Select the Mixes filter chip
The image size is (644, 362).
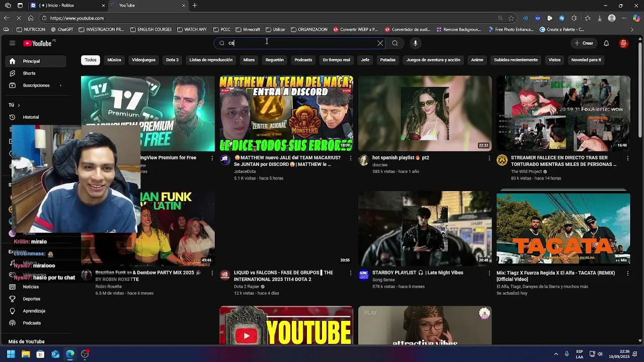(x=249, y=60)
